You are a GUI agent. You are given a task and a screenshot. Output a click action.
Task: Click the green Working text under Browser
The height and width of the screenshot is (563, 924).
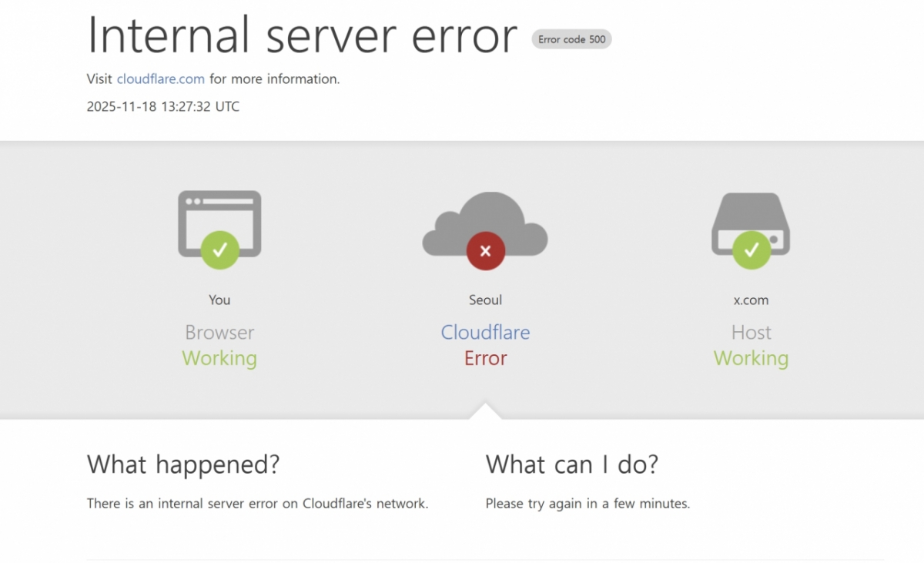pyautogui.click(x=219, y=358)
